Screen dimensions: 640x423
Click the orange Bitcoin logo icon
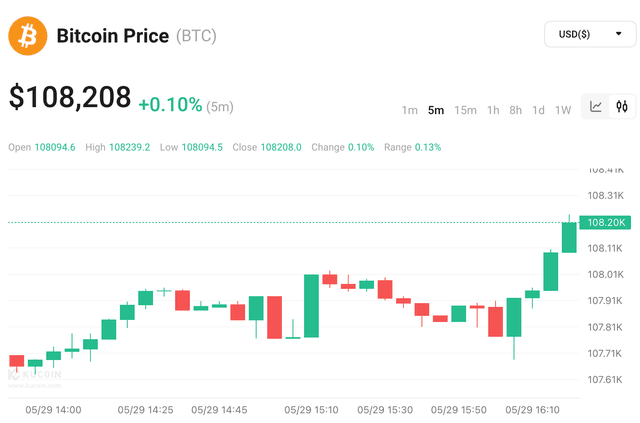click(28, 36)
